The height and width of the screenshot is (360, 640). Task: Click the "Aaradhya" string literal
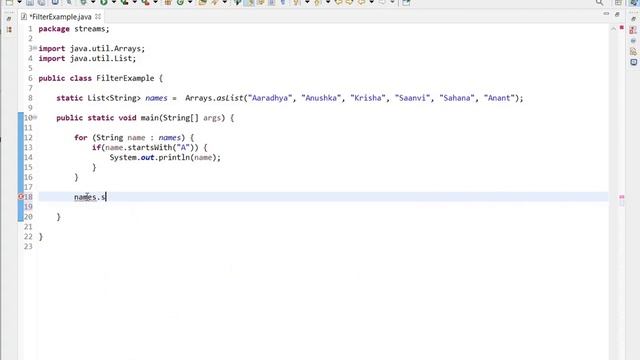coord(270,98)
